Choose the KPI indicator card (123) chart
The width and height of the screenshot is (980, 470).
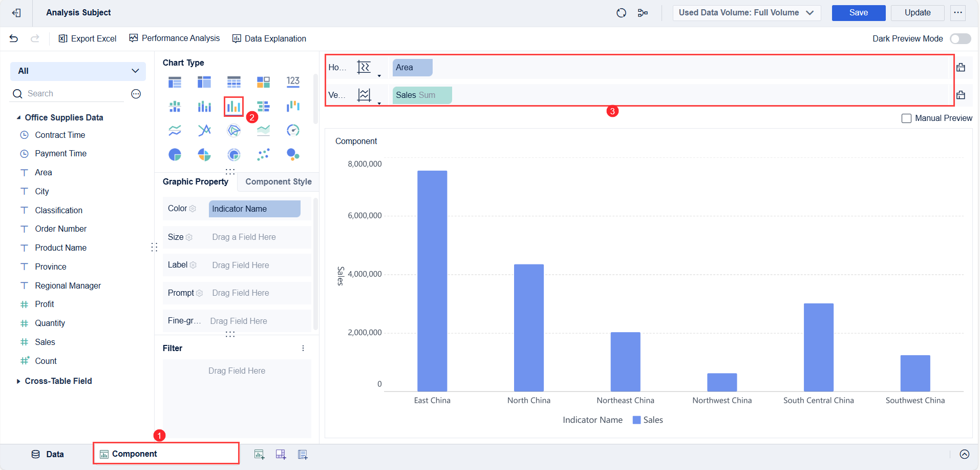tap(293, 81)
